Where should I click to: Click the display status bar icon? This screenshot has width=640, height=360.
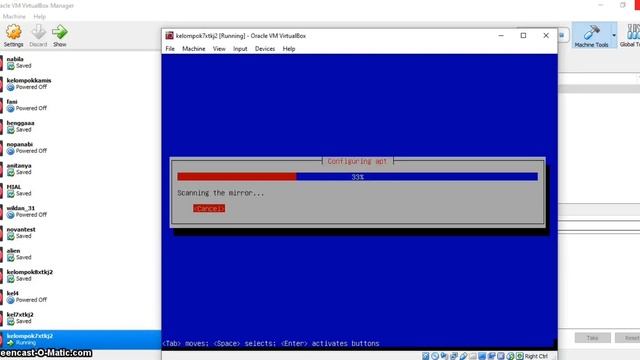[482, 356]
